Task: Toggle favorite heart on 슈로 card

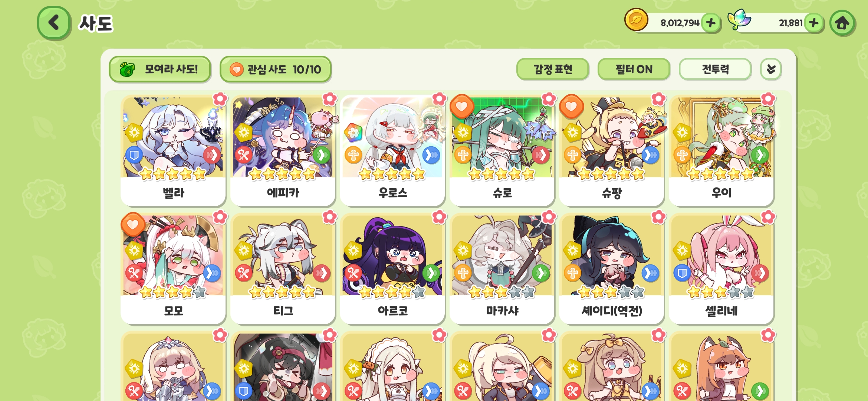Action: pyautogui.click(x=461, y=107)
